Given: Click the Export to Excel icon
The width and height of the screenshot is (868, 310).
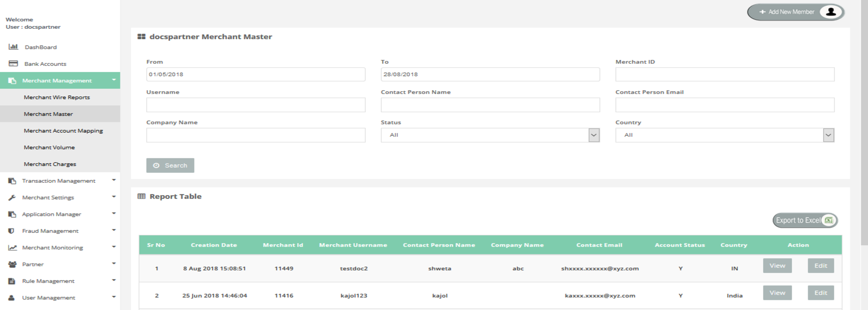Looking at the screenshot, I should [828, 220].
